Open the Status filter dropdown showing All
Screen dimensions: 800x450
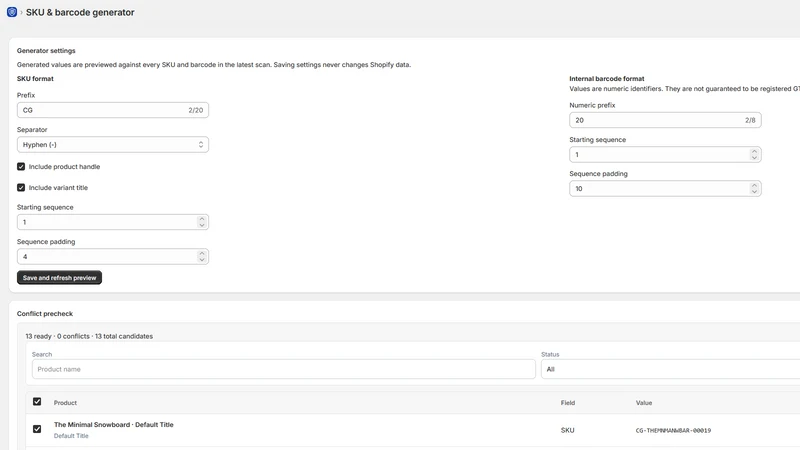(670, 369)
